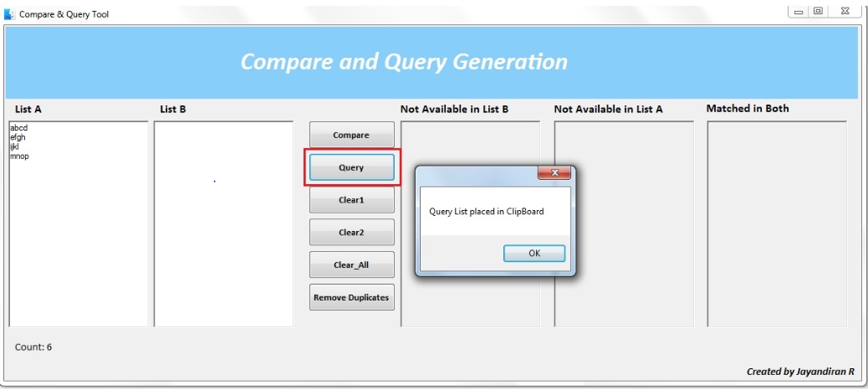Click 'Created by Jayandiran R' credit text
868x390 pixels.
[x=800, y=371]
